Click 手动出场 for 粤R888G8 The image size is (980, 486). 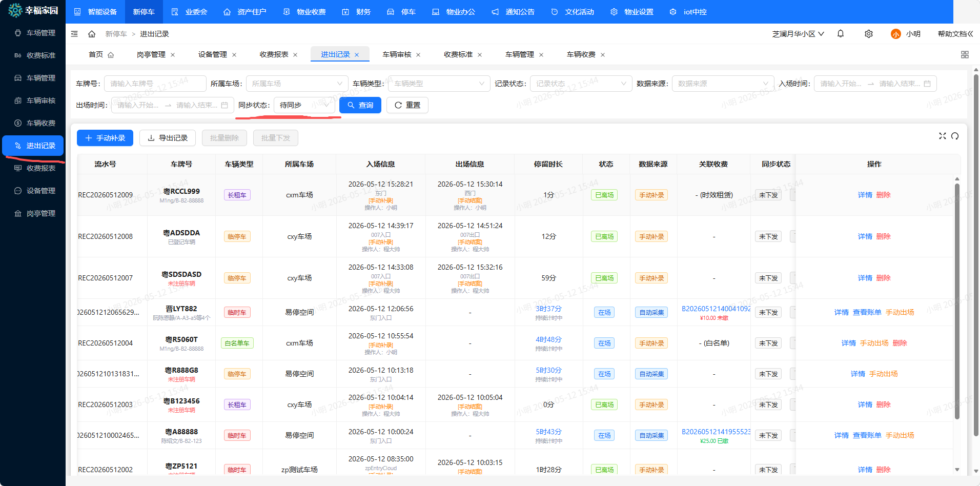884,374
